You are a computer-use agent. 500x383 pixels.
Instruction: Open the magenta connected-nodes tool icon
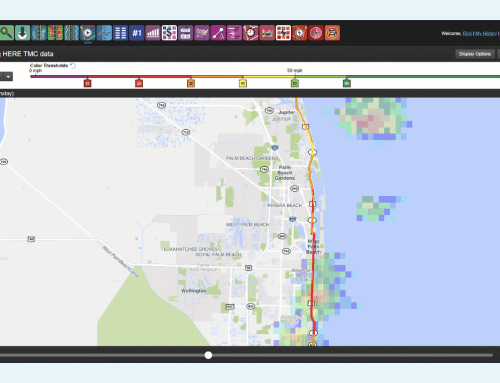218,33
